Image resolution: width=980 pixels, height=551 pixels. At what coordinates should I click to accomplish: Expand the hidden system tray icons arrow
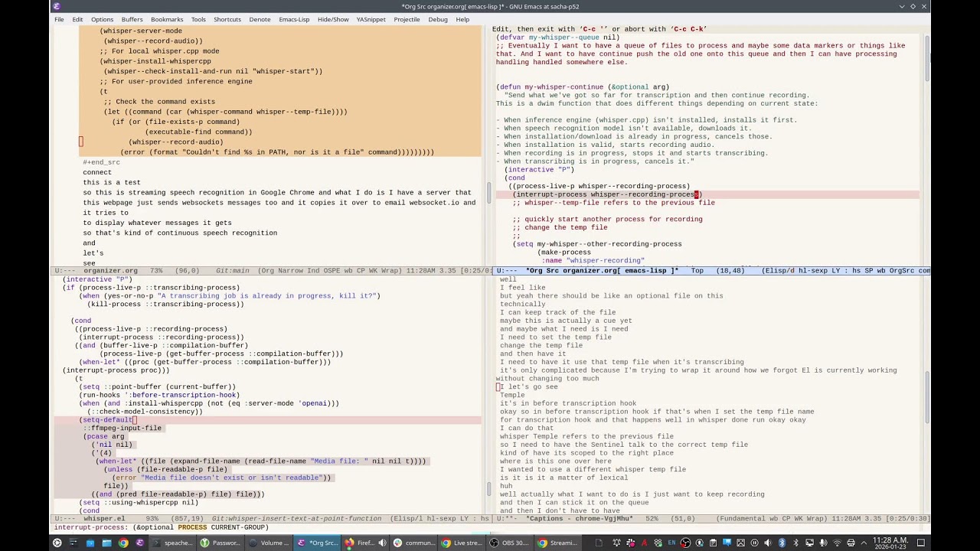[864, 543]
